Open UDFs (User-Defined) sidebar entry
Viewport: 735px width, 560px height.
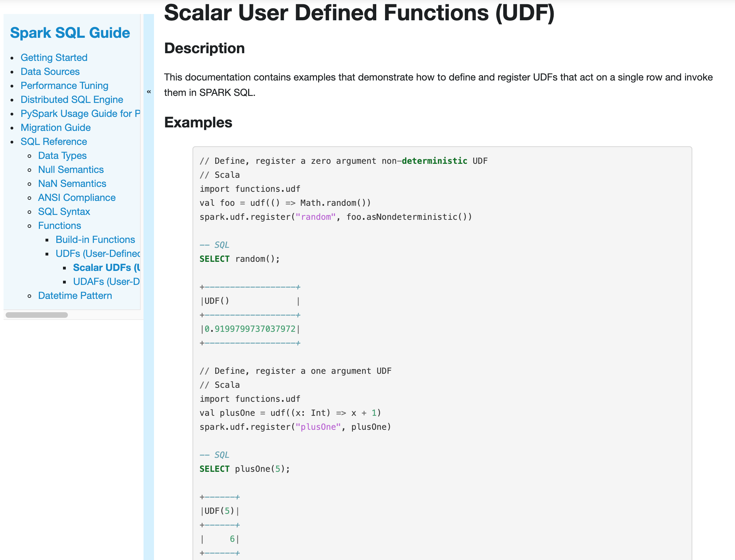pos(97,253)
